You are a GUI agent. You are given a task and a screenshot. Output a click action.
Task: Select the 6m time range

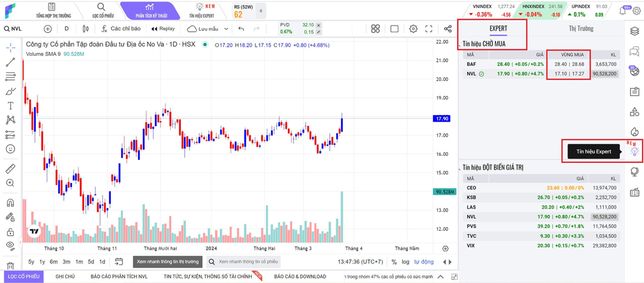click(54, 262)
